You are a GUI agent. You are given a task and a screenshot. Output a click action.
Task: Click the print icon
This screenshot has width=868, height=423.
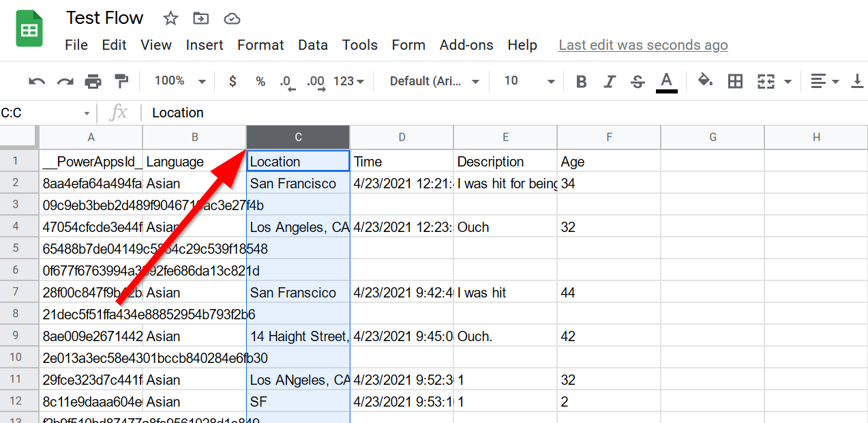[93, 82]
